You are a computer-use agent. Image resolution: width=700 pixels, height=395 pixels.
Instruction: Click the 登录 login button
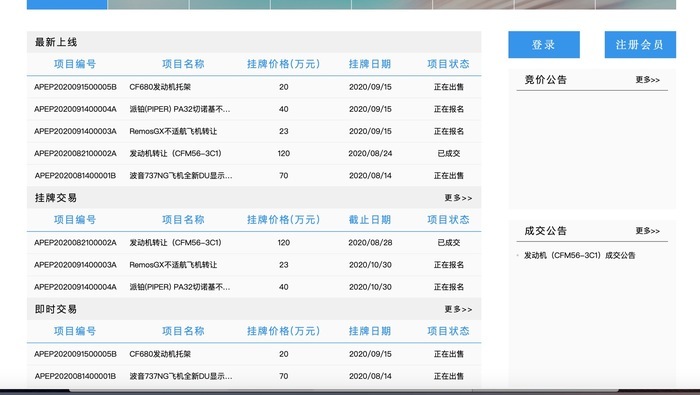(x=544, y=45)
